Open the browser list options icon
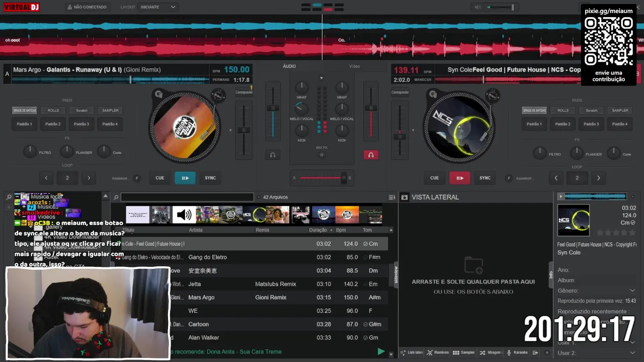644x362 pixels. click(392, 197)
